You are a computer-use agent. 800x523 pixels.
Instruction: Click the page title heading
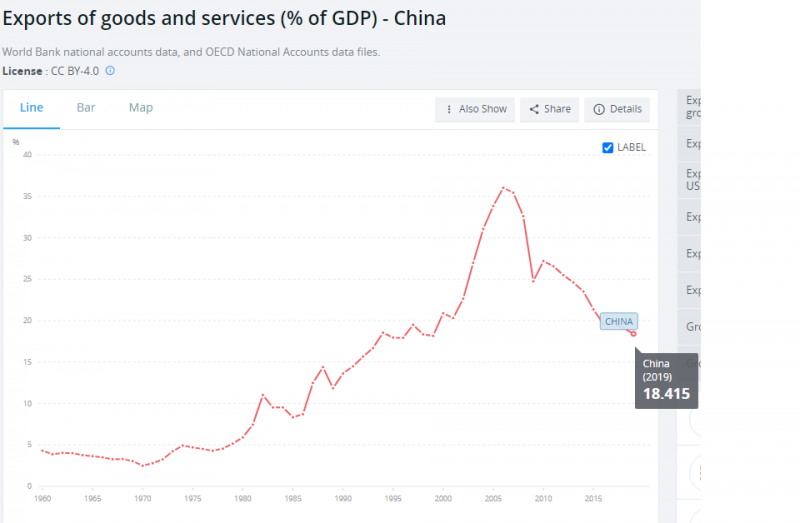pos(225,19)
